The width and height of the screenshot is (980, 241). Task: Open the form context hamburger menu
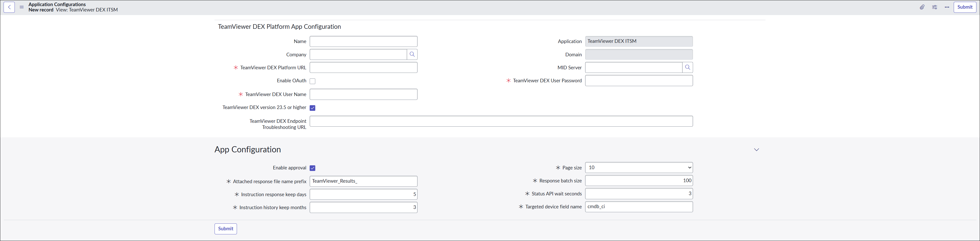[x=22, y=7]
